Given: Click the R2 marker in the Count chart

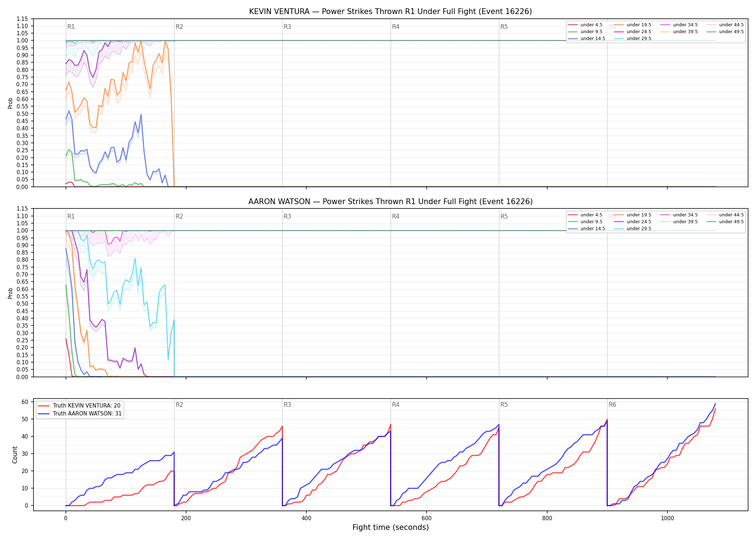Looking at the screenshot, I should 179,405.
